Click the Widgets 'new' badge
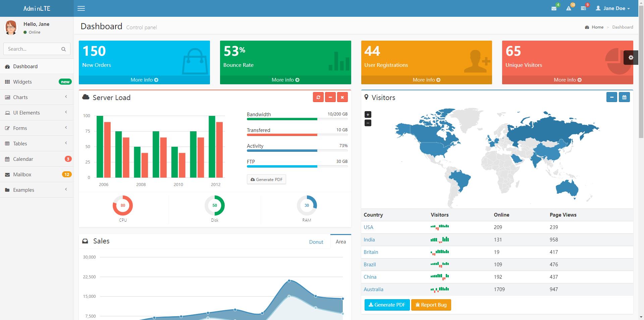644x320 pixels. tap(65, 82)
